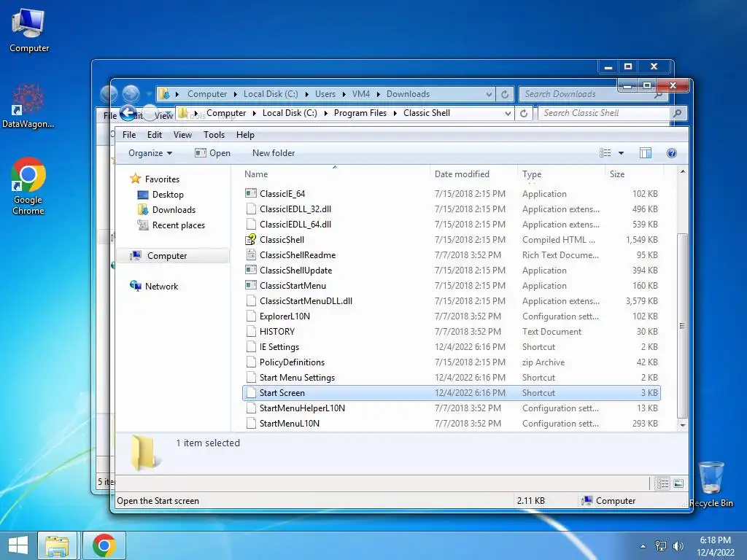Open the Tools menu

tap(214, 135)
